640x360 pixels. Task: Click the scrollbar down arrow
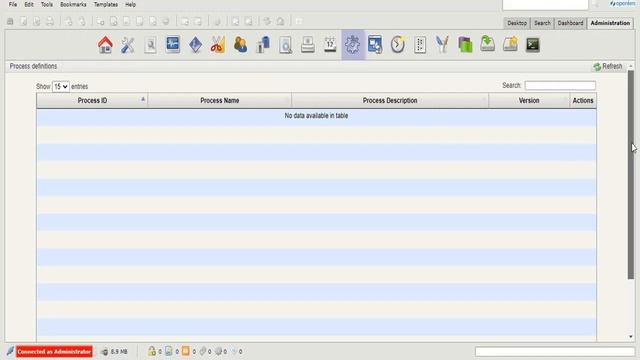click(x=631, y=337)
